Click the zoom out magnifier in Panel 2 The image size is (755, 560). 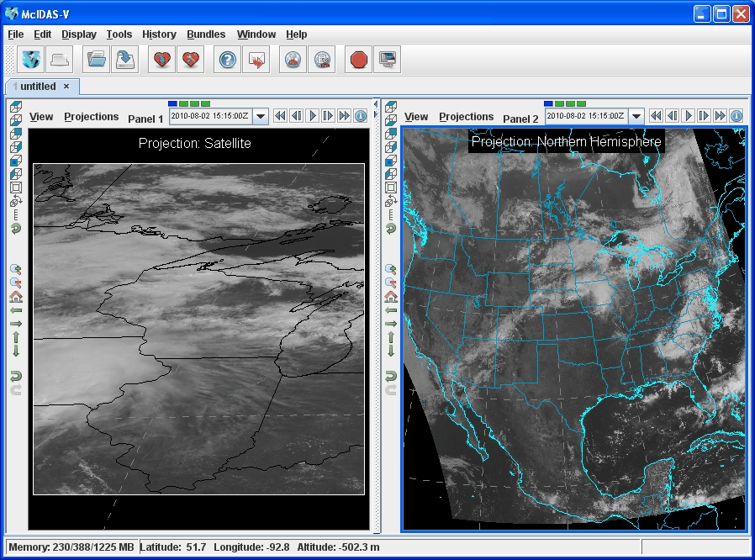coord(391,283)
